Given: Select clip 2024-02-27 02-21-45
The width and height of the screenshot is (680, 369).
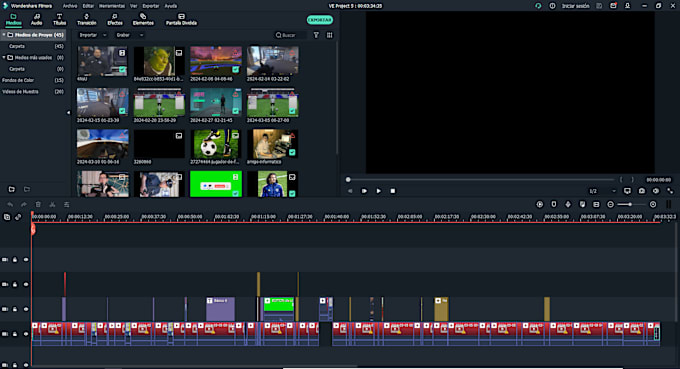Looking at the screenshot, I should (216, 103).
